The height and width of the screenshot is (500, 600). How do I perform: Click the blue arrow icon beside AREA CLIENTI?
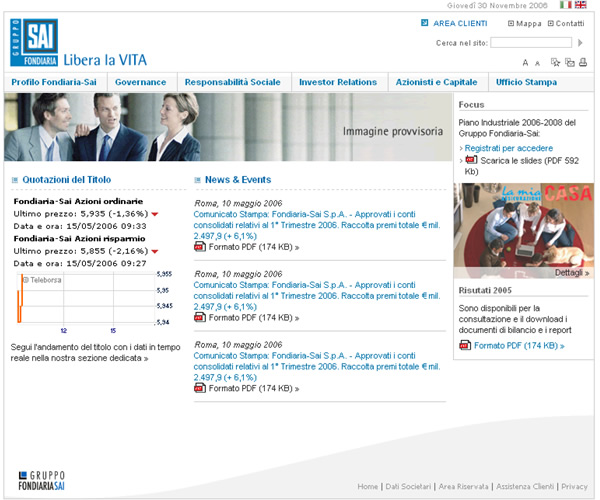click(424, 23)
